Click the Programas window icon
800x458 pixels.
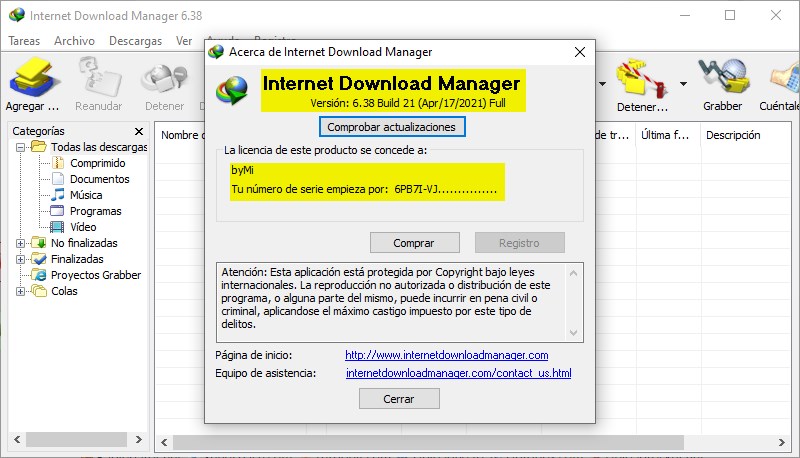click(57, 211)
